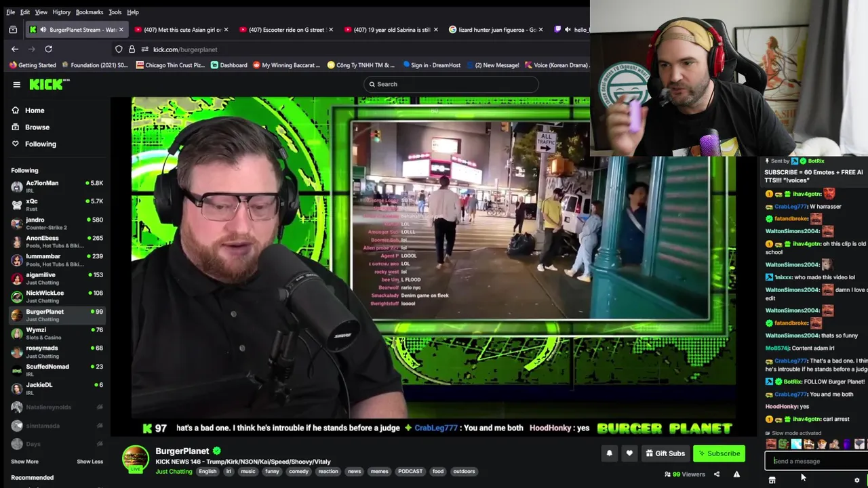Go back with the browser back arrow
Screen dimensions: 868x488
click(15, 49)
